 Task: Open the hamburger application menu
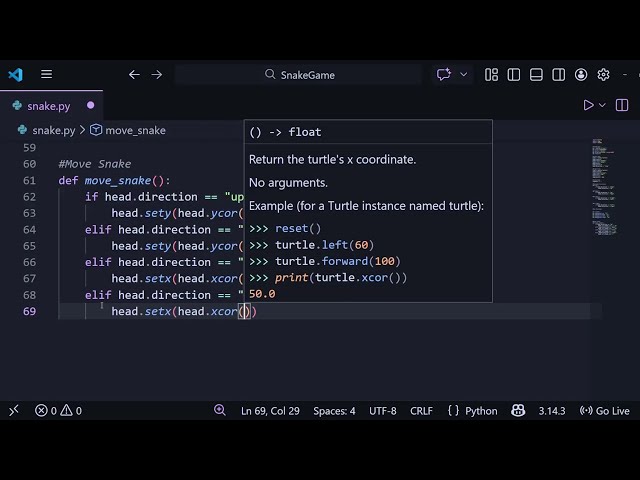tap(47, 74)
